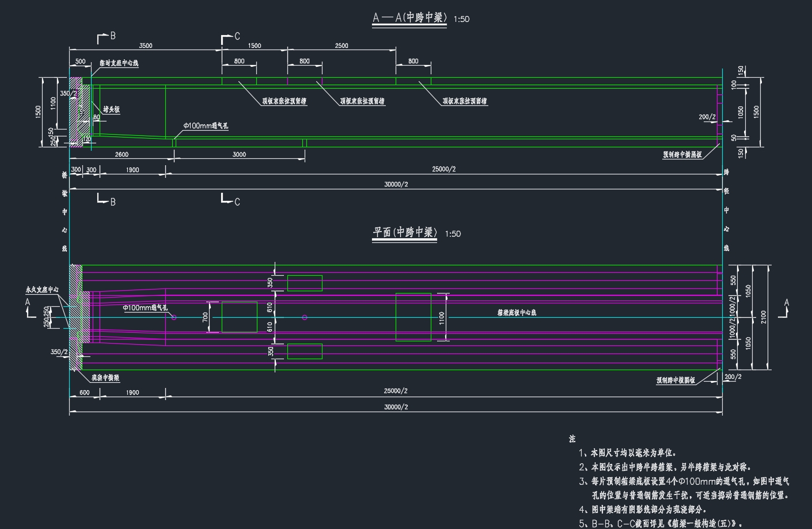Click the 平面(中跨中梁) plan view title
812x529 pixels.
[x=405, y=233]
